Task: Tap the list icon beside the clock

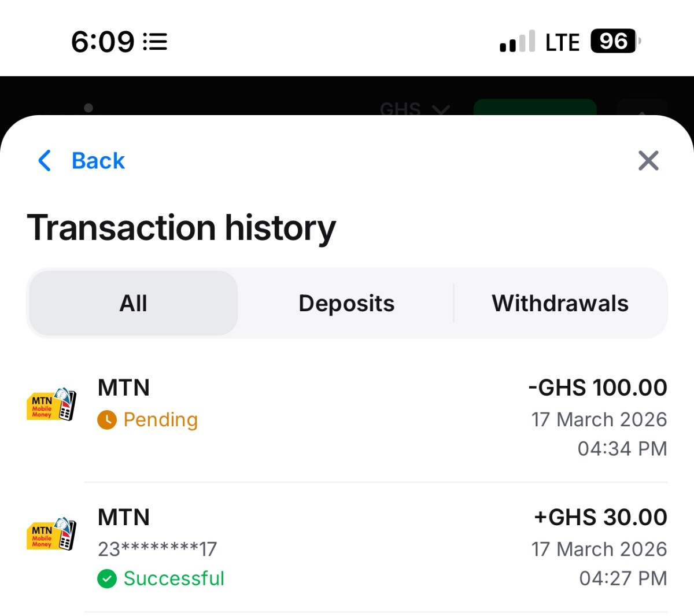Action: 155,42
